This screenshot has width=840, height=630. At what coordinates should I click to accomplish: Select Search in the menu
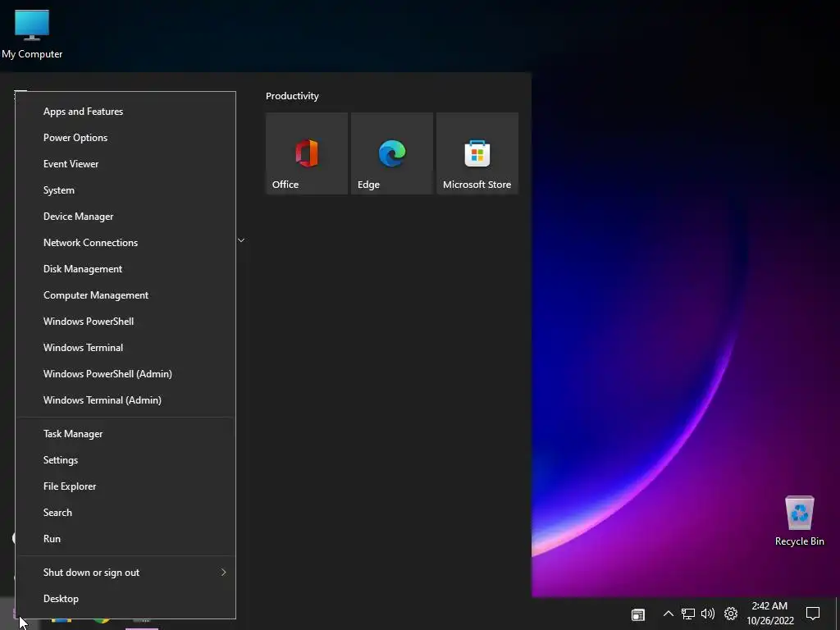click(x=126, y=513)
